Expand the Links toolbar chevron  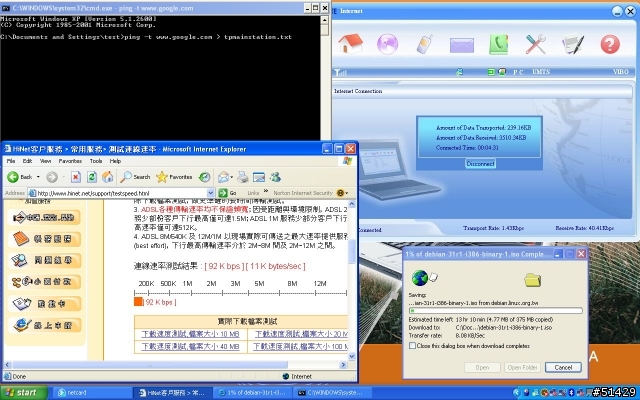266,191
